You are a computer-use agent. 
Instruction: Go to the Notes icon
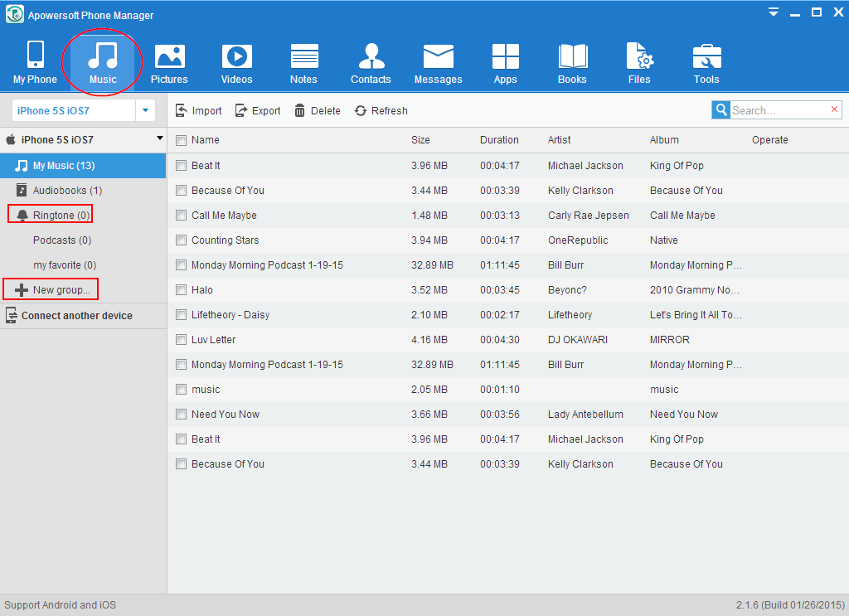click(x=303, y=63)
